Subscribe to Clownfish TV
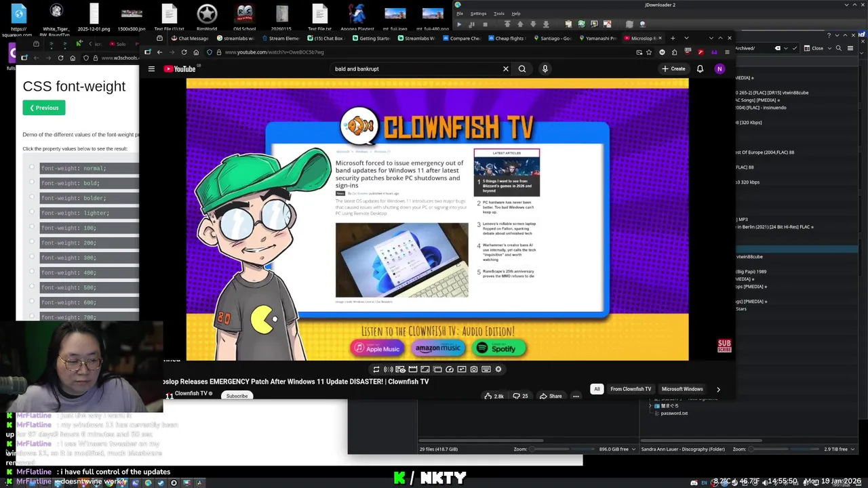Screen dimensions: 868x488 pyautogui.click(x=237, y=396)
